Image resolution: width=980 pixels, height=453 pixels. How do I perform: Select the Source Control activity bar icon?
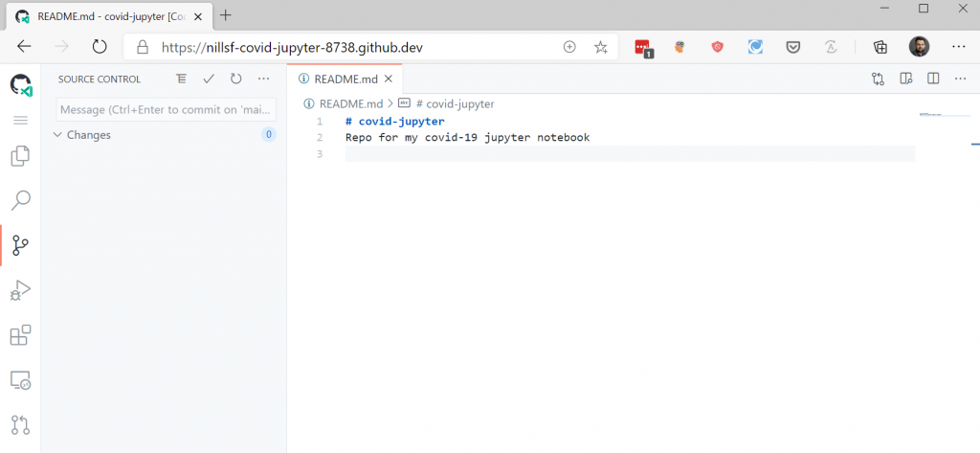click(21, 245)
